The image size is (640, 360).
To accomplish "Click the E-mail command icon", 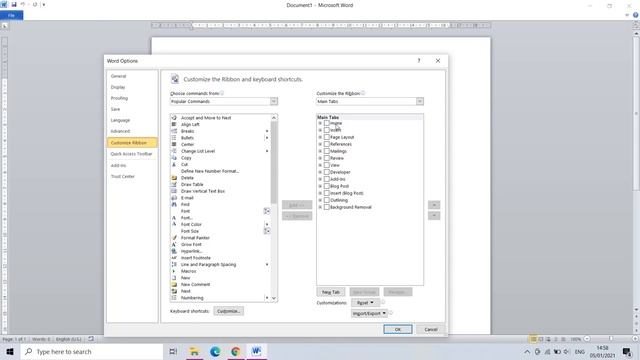I will 174,198.
